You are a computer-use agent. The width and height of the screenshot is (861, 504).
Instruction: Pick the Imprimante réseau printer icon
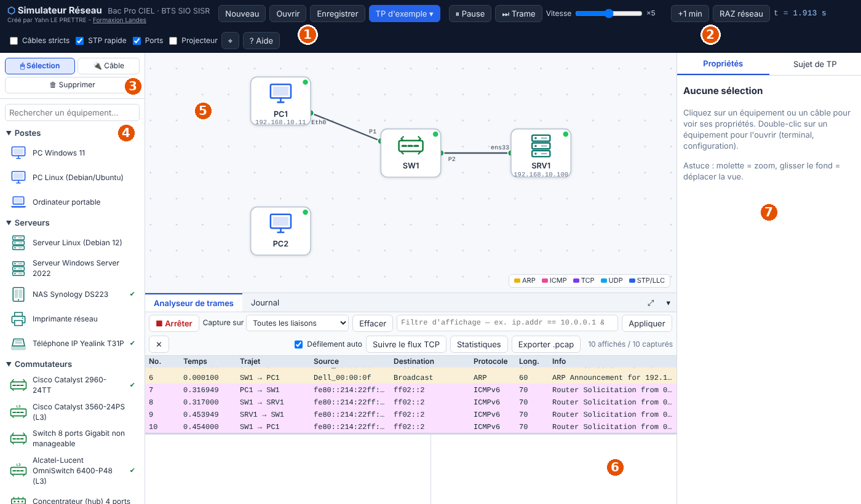click(18, 319)
